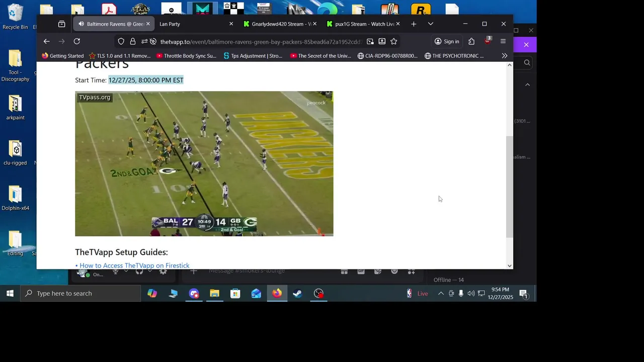Open Discord settings gear in the background window
This screenshot has height=362, width=644.
163,271
